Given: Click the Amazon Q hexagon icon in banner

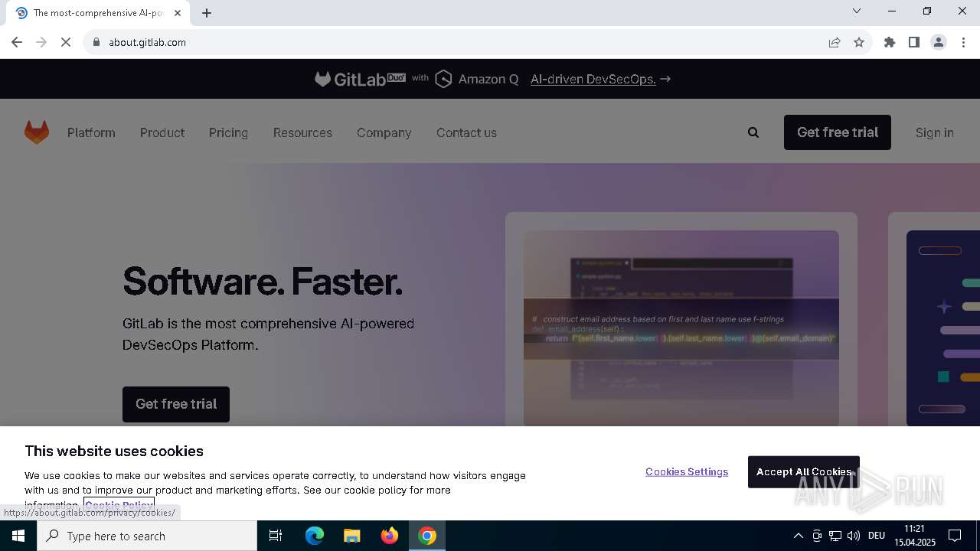Looking at the screenshot, I should (x=443, y=79).
